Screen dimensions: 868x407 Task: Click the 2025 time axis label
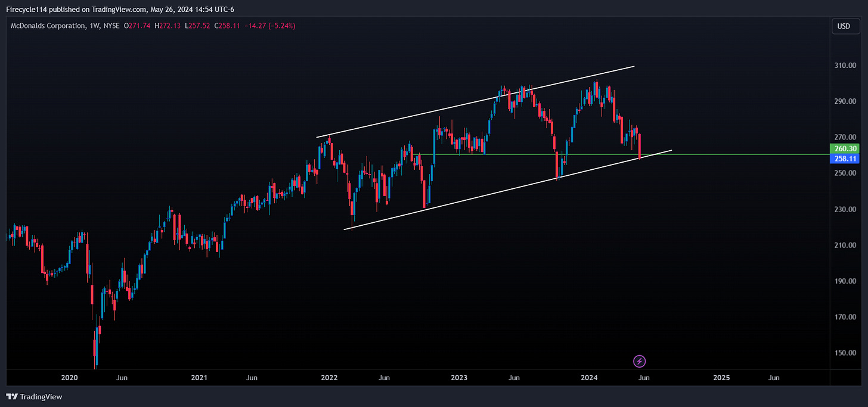721,378
